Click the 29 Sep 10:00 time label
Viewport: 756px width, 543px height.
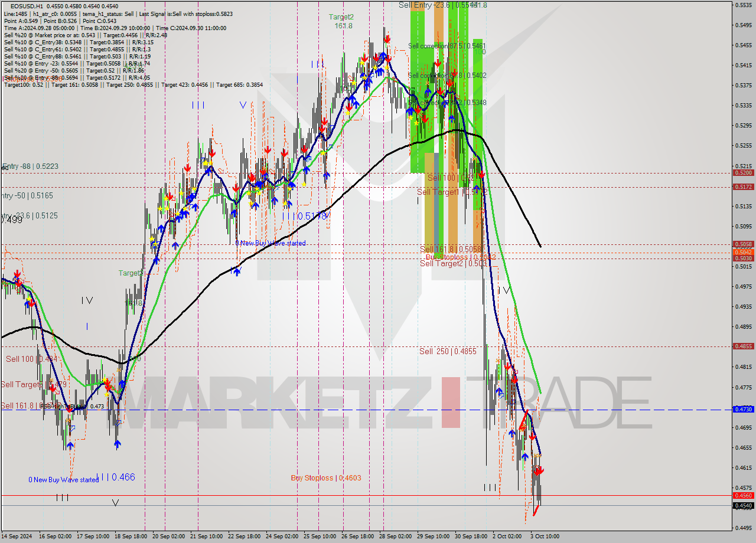pos(434,537)
